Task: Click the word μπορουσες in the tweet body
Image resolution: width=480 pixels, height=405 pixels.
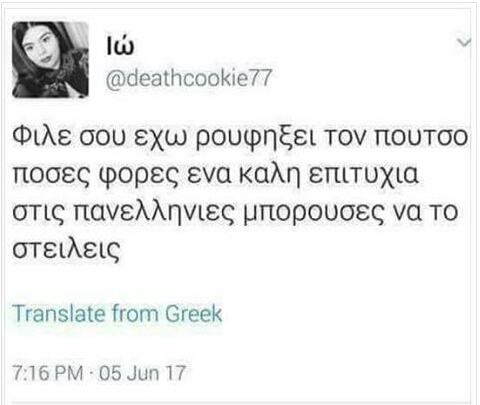Action: [x=312, y=213]
